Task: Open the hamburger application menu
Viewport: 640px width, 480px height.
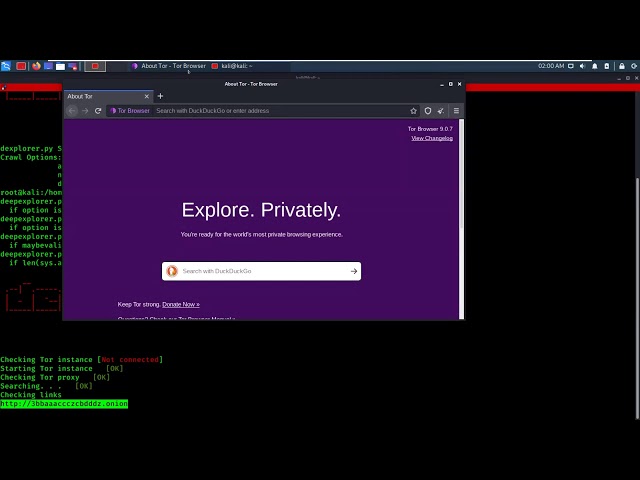Action: click(x=456, y=111)
